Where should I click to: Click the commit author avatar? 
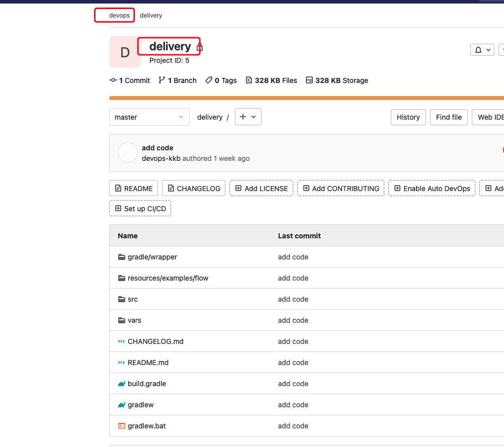coord(128,153)
